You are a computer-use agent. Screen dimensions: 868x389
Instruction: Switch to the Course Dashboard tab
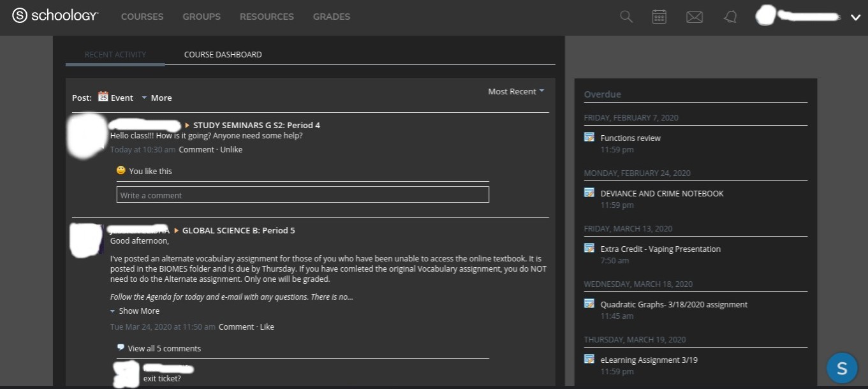tap(223, 54)
